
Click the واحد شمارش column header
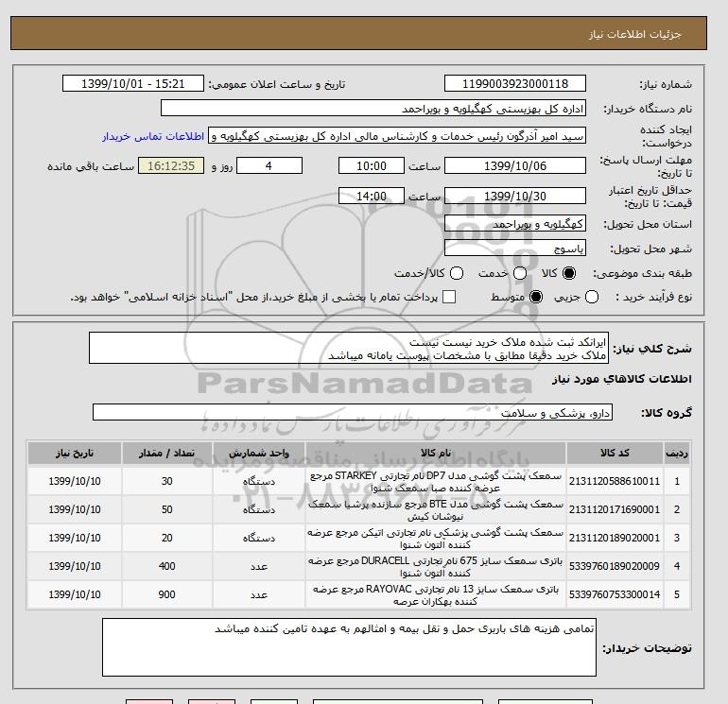click(x=259, y=453)
